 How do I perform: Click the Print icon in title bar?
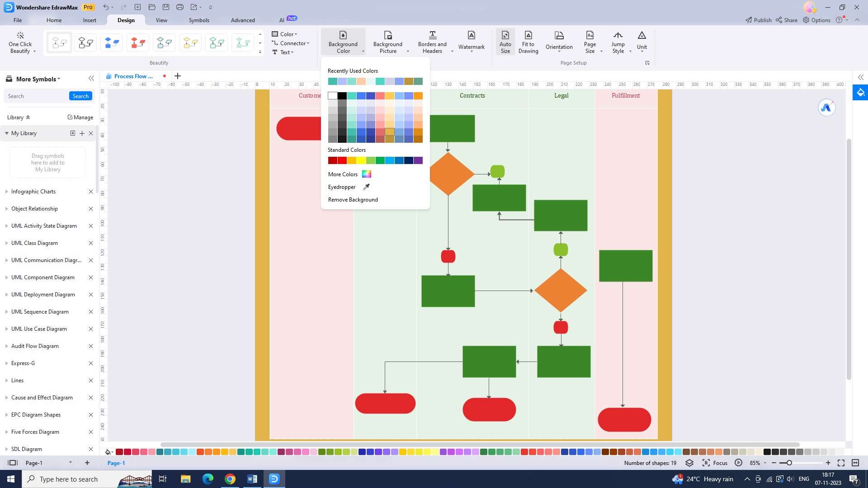[180, 7]
